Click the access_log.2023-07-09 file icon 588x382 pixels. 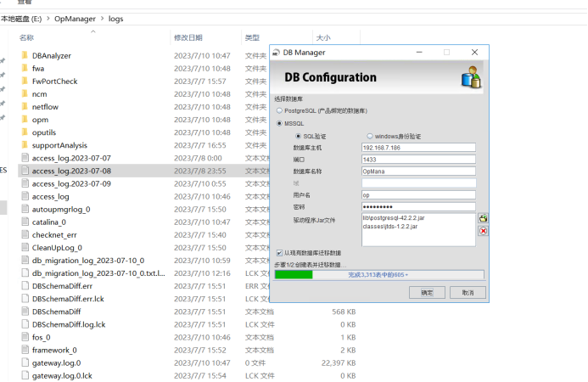[25, 183]
